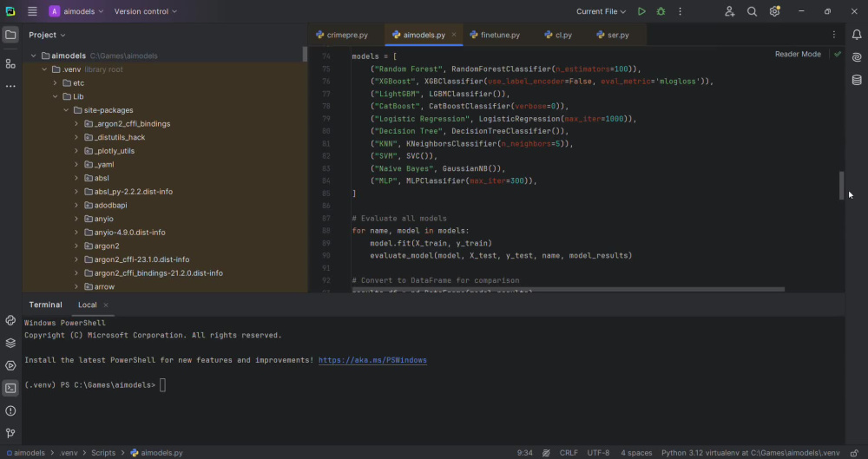Screen dimensions: 868x459
Task: Click the PyCharm logo icon
Action: (x=10, y=11)
